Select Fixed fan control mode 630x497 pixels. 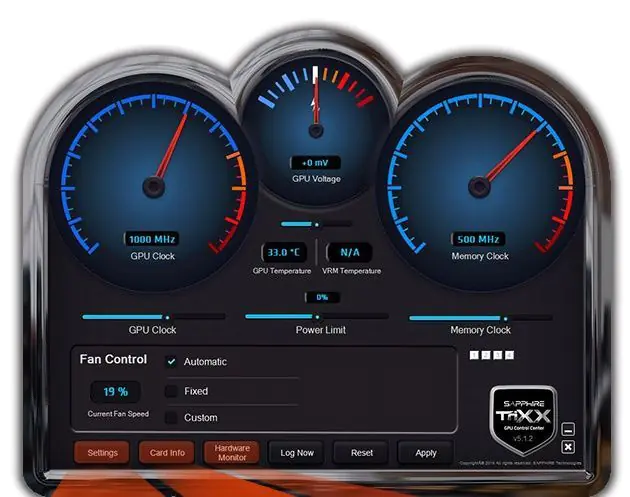pos(171,391)
